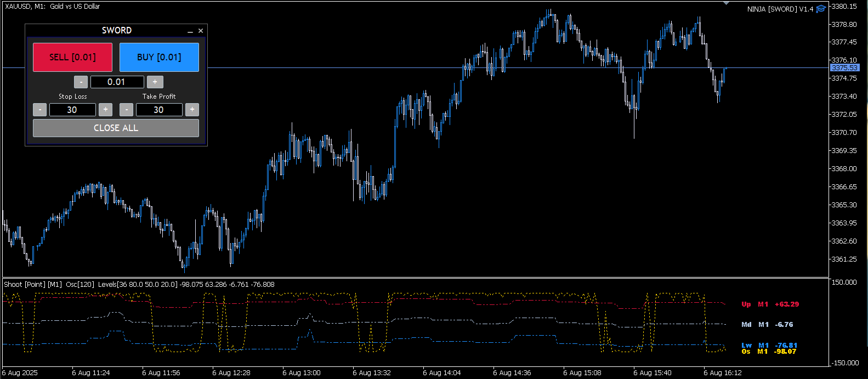
Task: Click the CLOSE ALL button
Action: 116,128
